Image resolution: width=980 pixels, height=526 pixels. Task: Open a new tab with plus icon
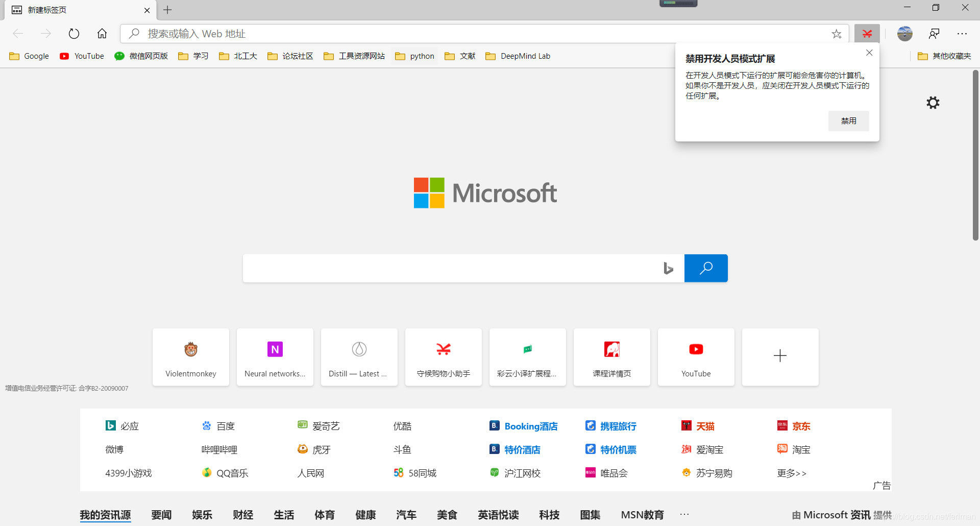(x=167, y=10)
